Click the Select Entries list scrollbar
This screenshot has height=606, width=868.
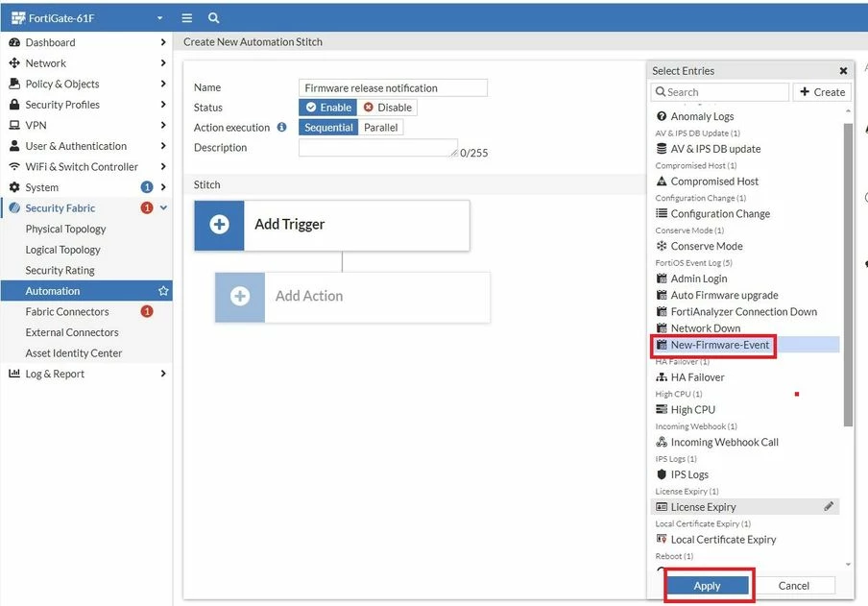point(848,275)
